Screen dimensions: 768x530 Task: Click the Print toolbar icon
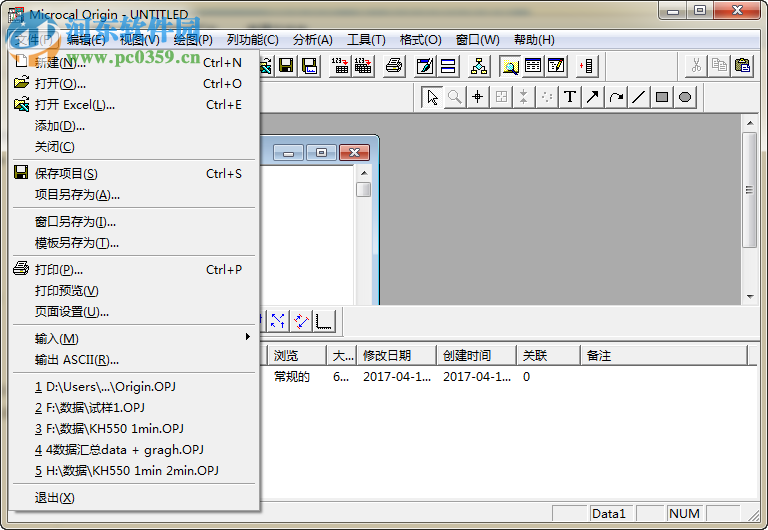point(394,66)
